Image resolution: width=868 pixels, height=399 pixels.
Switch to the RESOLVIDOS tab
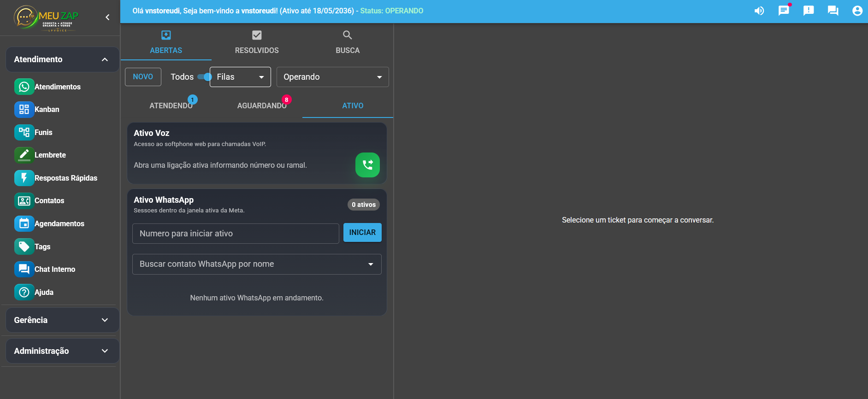[257, 42]
